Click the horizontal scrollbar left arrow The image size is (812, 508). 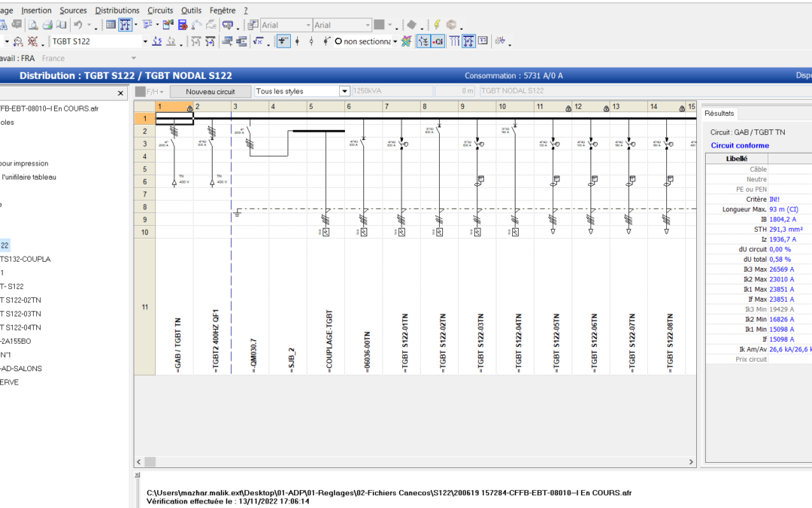(x=139, y=461)
